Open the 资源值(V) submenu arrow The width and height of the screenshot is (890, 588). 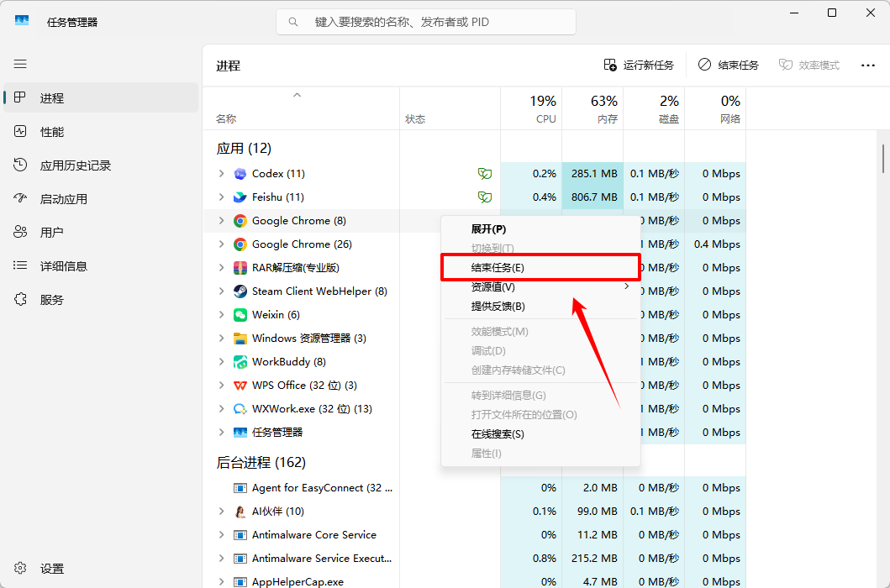point(627,286)
